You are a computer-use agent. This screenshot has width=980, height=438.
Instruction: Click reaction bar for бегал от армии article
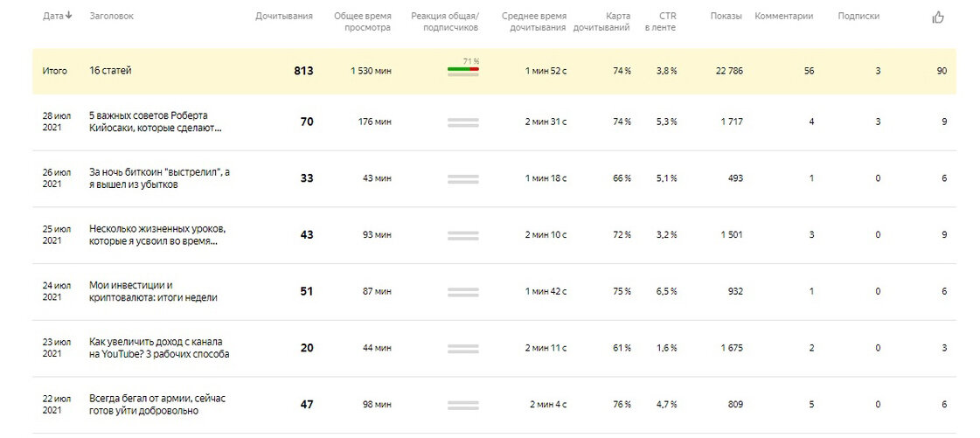463,405
